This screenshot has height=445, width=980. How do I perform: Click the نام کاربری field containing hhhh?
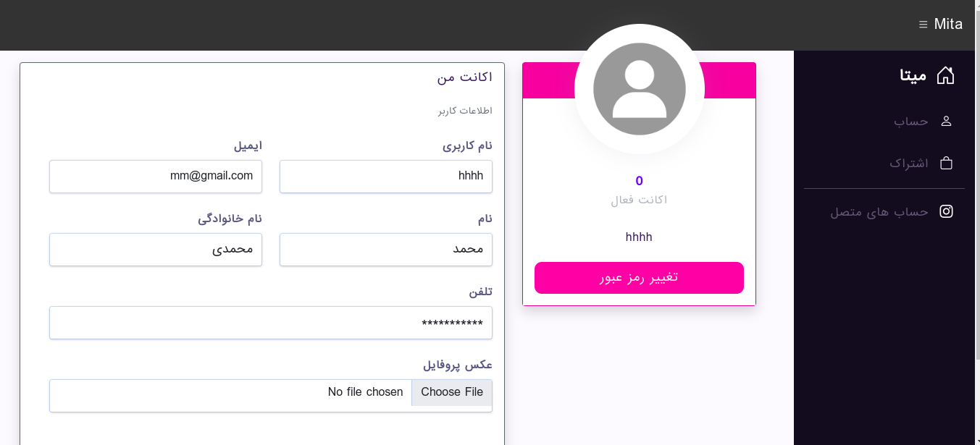386,177
